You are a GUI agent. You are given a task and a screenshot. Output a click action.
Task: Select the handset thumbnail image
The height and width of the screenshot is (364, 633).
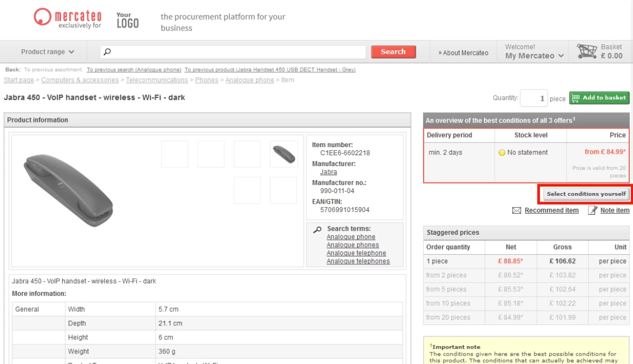pos(283,154)
